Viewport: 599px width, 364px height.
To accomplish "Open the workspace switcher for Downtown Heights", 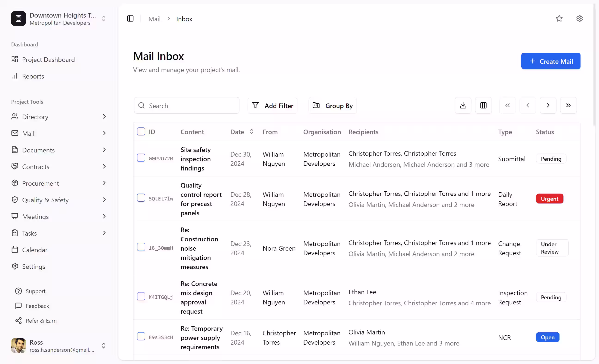I will [103, 18].
